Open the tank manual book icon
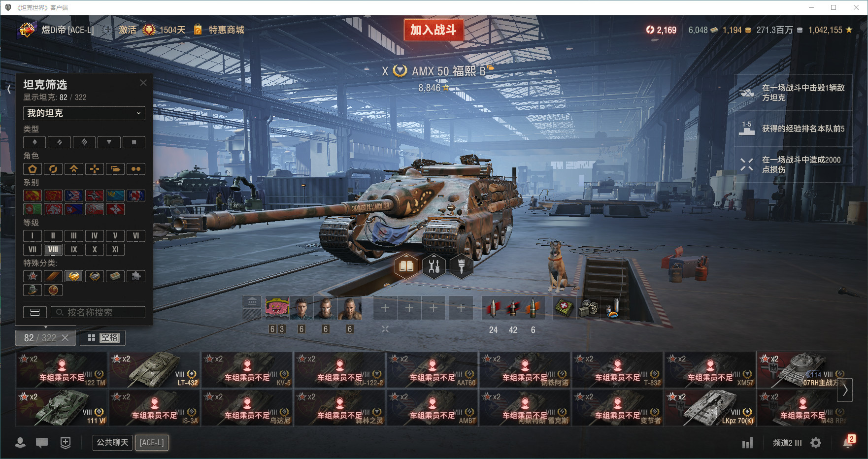Viewport: 868px width, 459px height. [406, 266]
